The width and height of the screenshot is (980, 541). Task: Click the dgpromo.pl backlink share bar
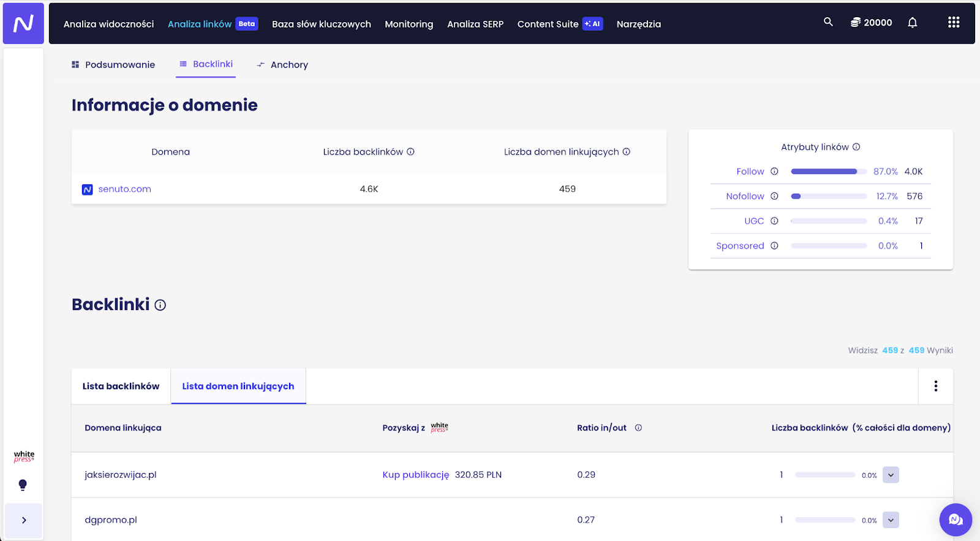825,520
